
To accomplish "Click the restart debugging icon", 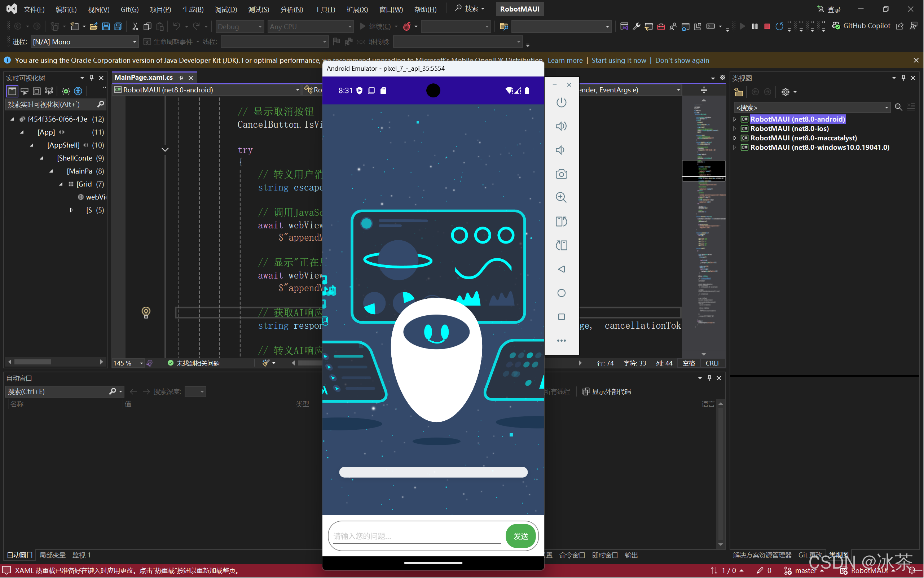I will click(x=779, y=26).
